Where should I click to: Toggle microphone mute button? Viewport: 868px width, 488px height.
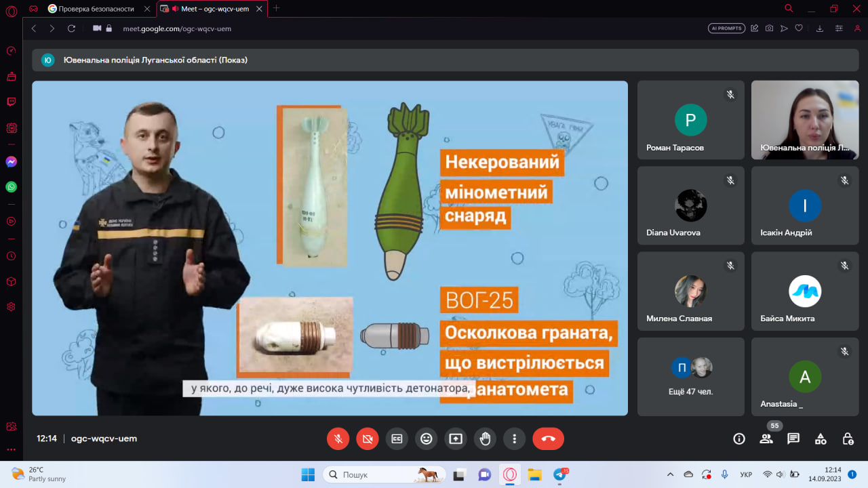tap(338, 439)
